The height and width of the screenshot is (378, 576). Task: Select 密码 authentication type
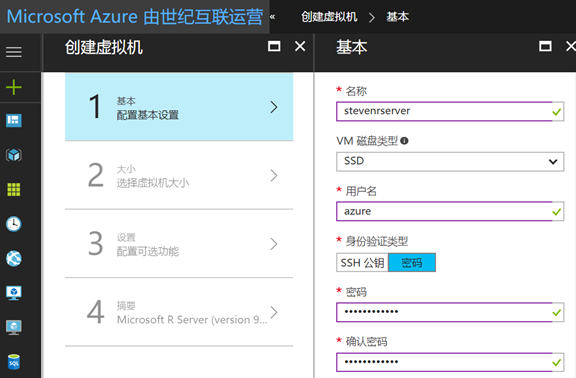(412, 263)
